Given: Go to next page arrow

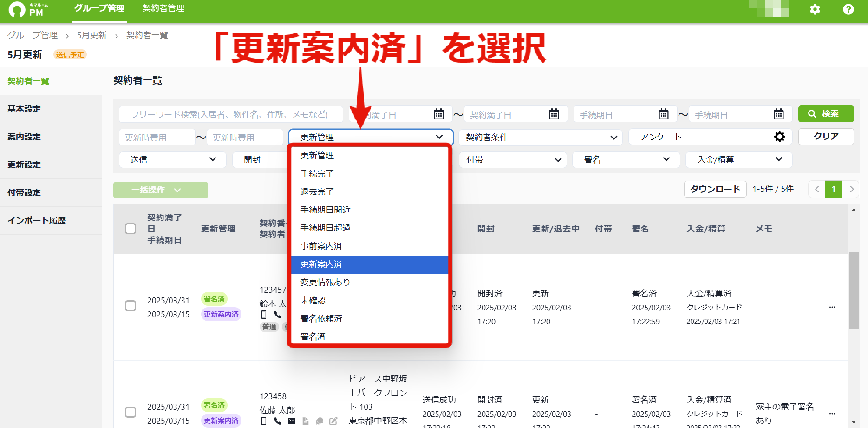Looking at the screenshot, I should click(851, 189).
